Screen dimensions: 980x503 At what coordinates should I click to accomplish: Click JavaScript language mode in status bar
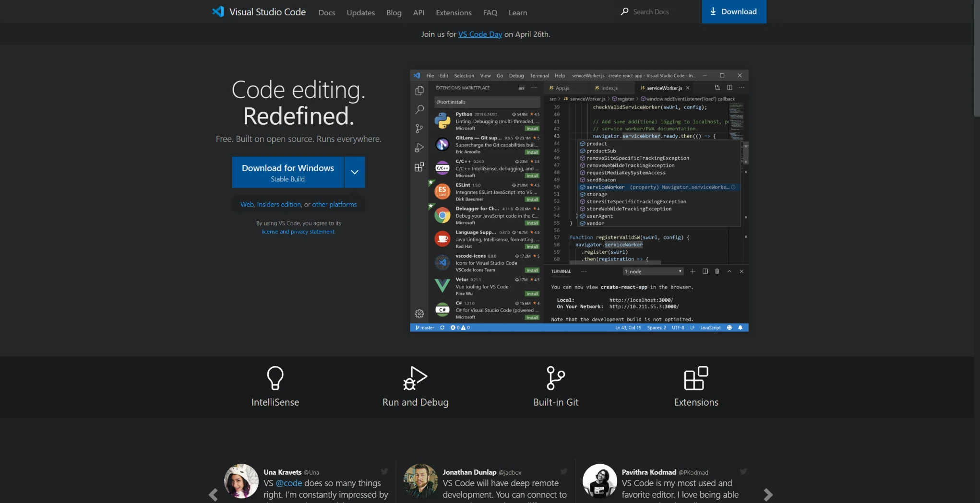(x=710, y=328)
